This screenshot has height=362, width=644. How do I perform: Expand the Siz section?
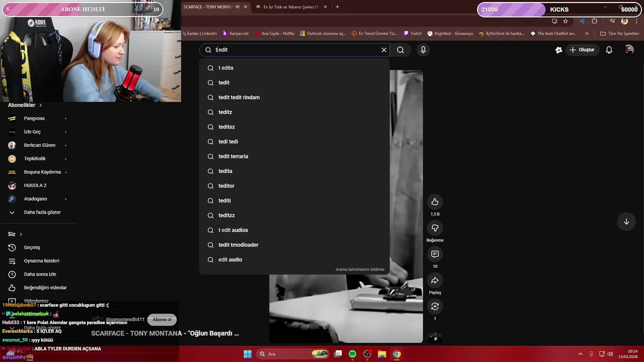[15, 234]
